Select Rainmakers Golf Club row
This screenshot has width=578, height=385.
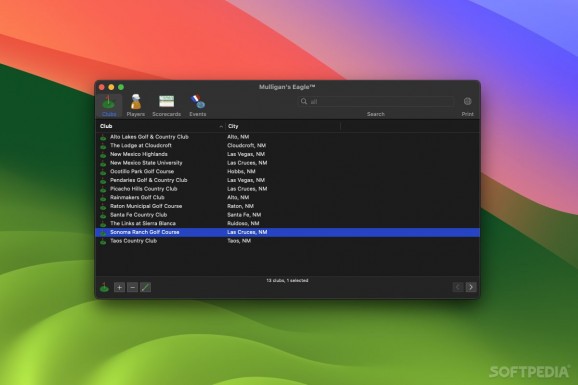pyautogui.click(x=288, y=198)
